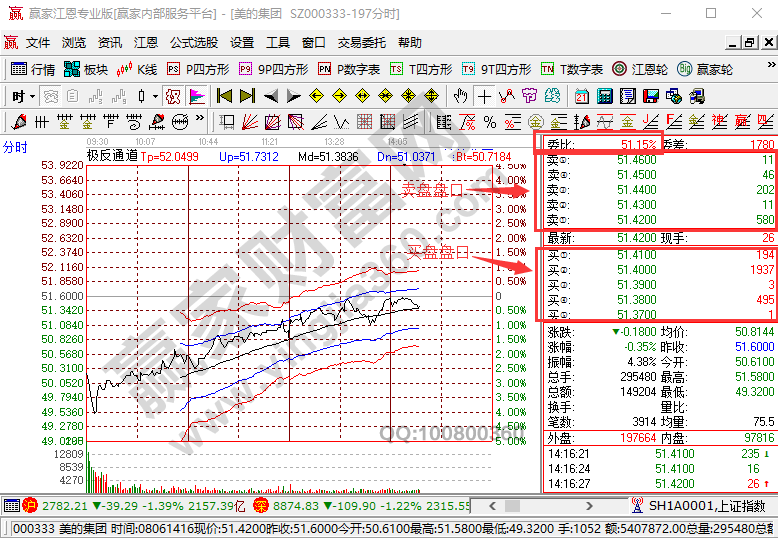Click the 赢家轮 wheel tool

pos(706,69)
